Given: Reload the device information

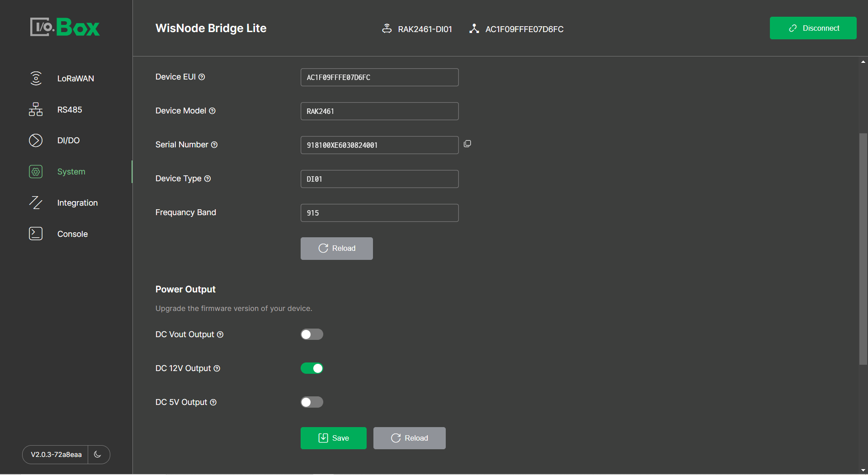Looking at the screenshot, I should [337, 249].
